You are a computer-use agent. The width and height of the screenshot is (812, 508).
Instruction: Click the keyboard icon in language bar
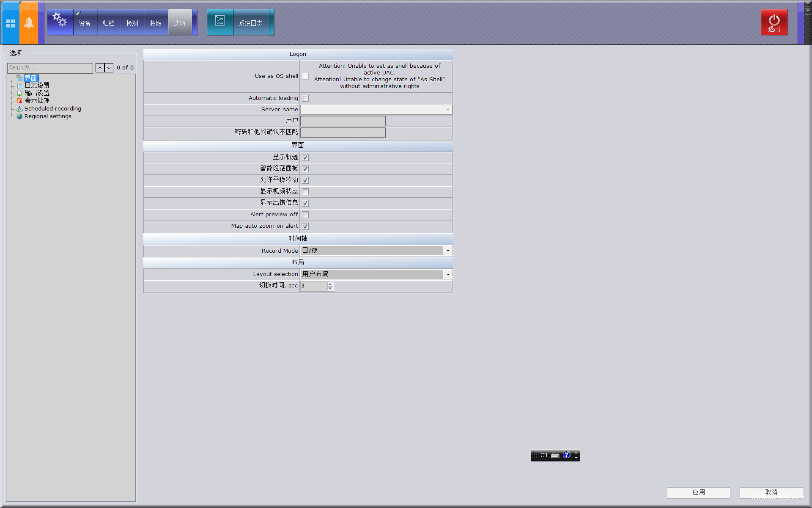pos(555,456)
